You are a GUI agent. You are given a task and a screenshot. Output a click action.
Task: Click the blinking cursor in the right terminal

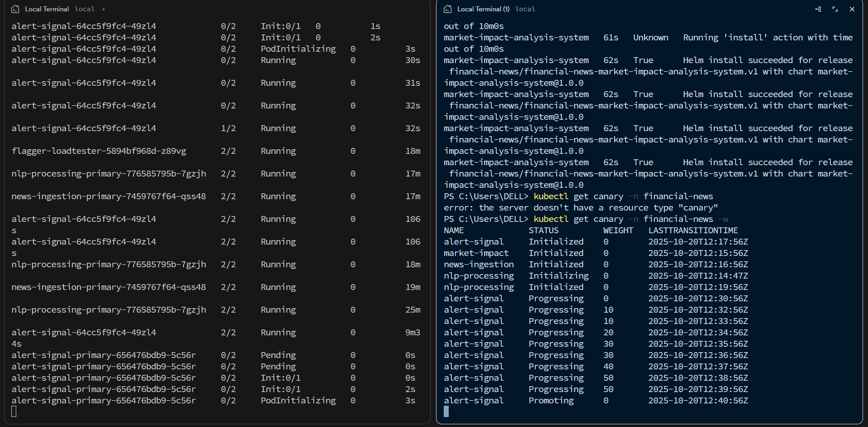446,412
